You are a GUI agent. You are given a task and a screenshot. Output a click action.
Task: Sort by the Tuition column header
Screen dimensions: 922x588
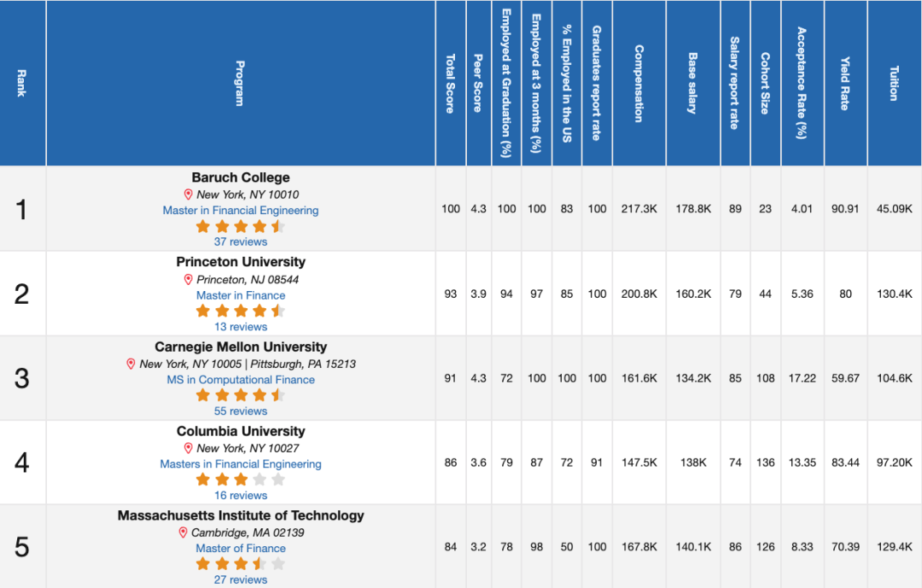click(x=895, y=83)
